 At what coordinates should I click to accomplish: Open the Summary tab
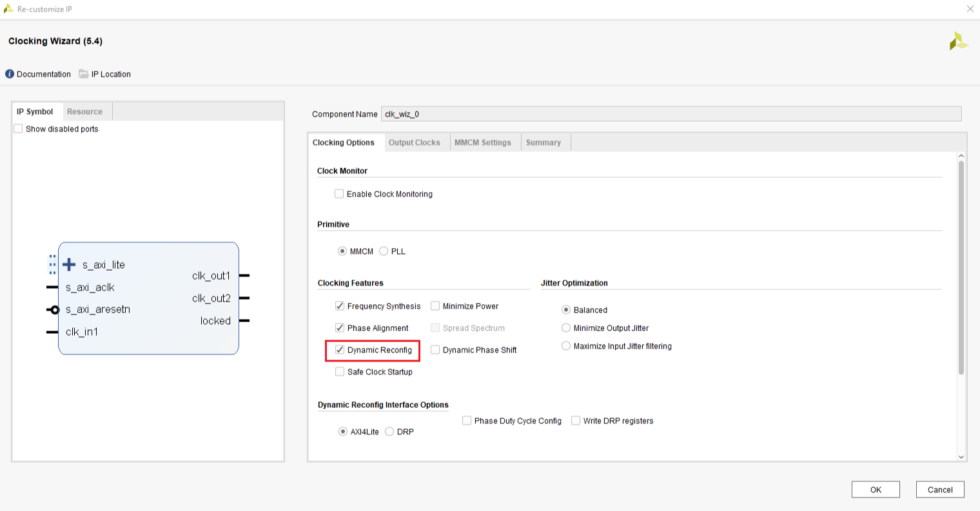pyautogui.click(x=544, y=142)
